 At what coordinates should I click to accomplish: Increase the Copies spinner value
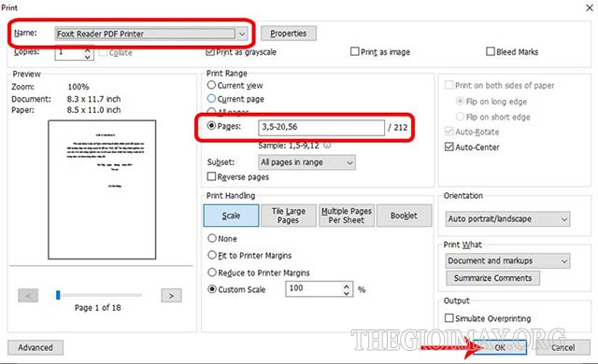87,49
